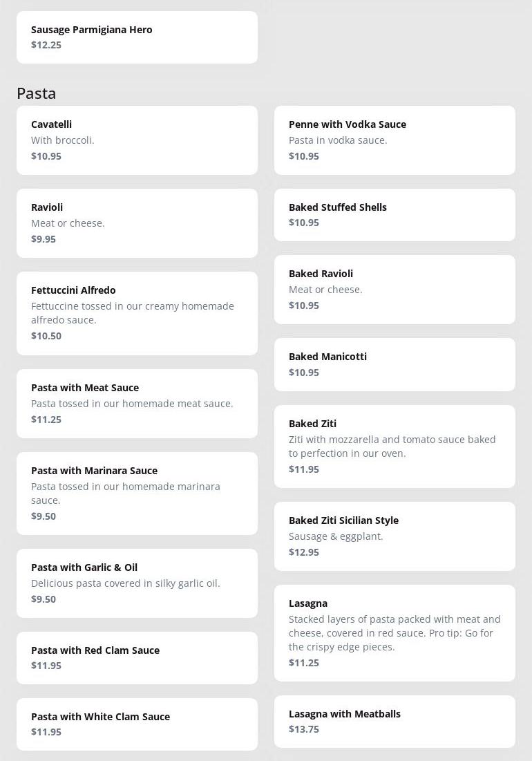Screen dimensions: 532x761
Task: Open the Baked Manicotti card
Action: coord(395,364)
